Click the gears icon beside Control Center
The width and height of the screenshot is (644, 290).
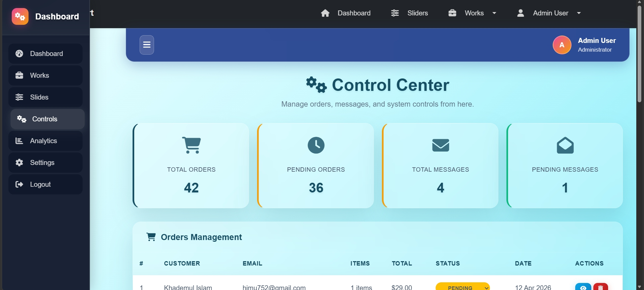(316, 85)
